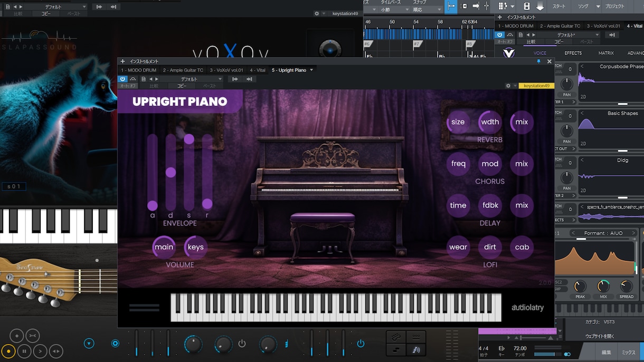Click main volume knob
Screen dimensions: 644x362
tap(164, 247)
